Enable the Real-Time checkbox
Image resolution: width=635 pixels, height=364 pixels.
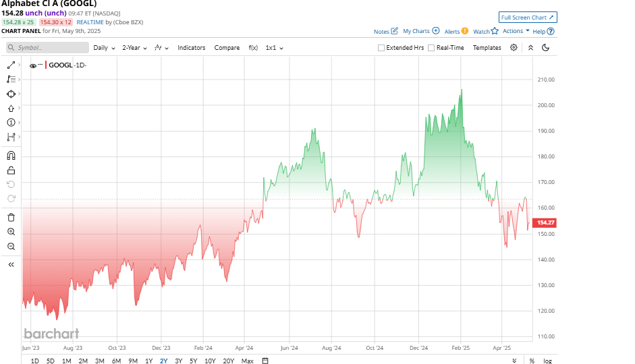(431, 48)
